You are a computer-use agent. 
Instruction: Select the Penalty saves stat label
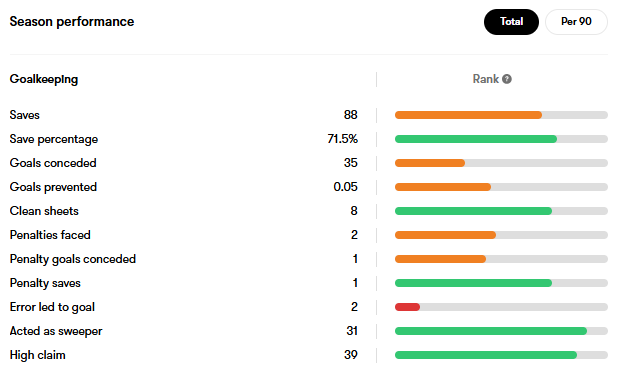tap(45, 283)
